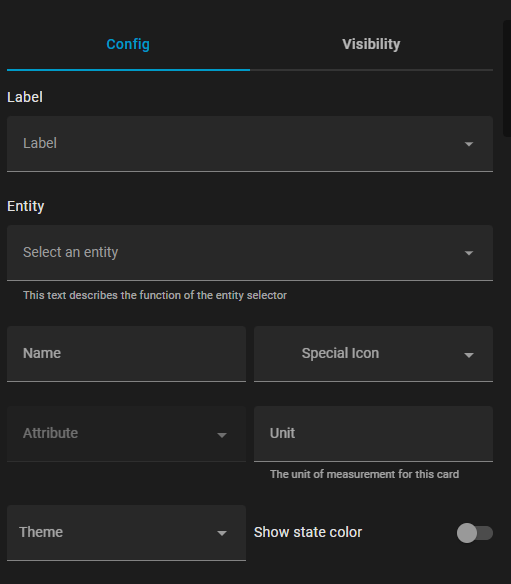511x584 pixels.
Task: Click the Label section heading
Action: (x=25, y=97)
